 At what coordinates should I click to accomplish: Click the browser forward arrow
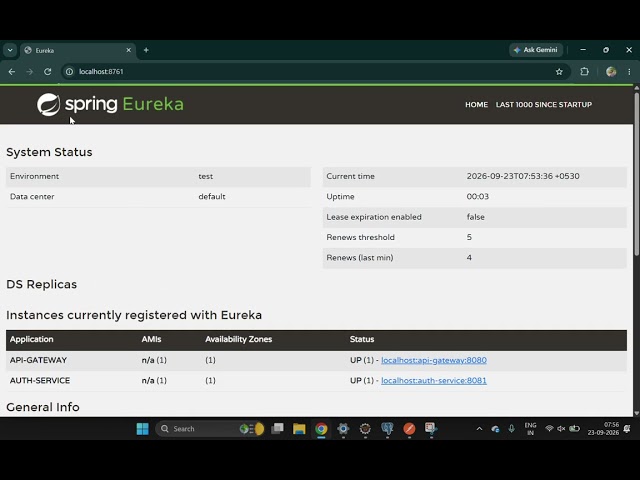click(29, 71)
